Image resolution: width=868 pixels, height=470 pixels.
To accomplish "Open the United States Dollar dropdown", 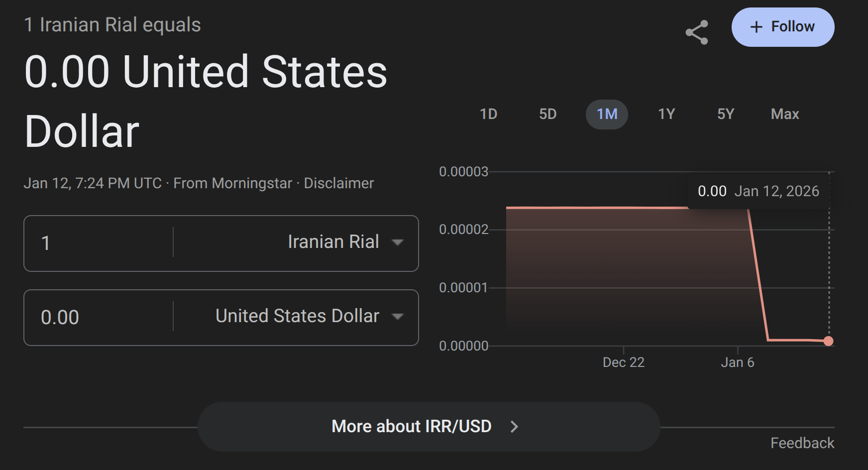I will coord(309,317).
